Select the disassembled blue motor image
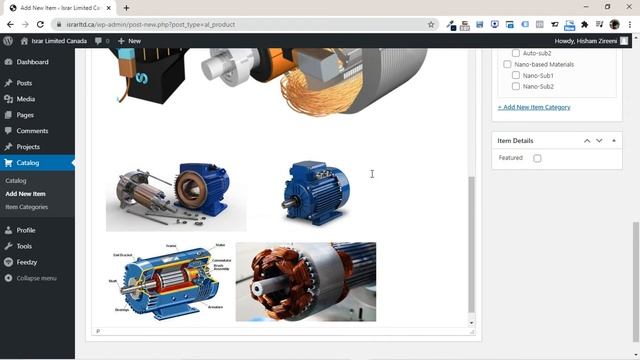The image size is (640, 360). pos(176,196)
